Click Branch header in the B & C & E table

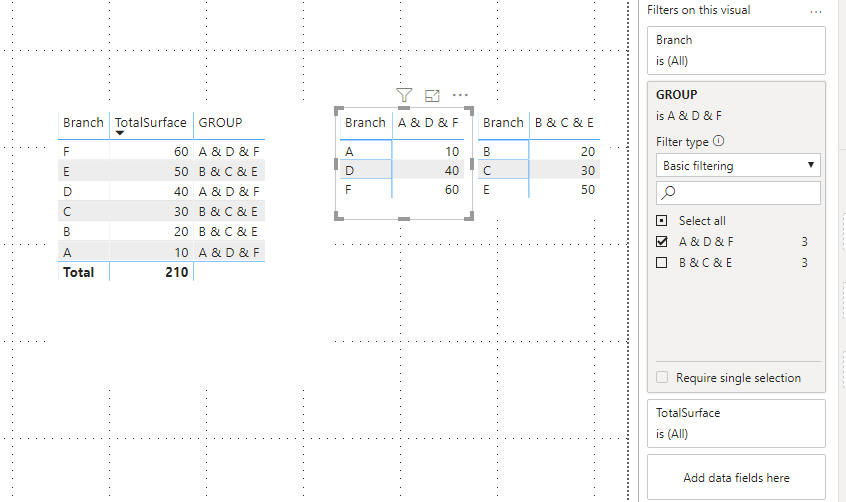click(x=503, y=123)
